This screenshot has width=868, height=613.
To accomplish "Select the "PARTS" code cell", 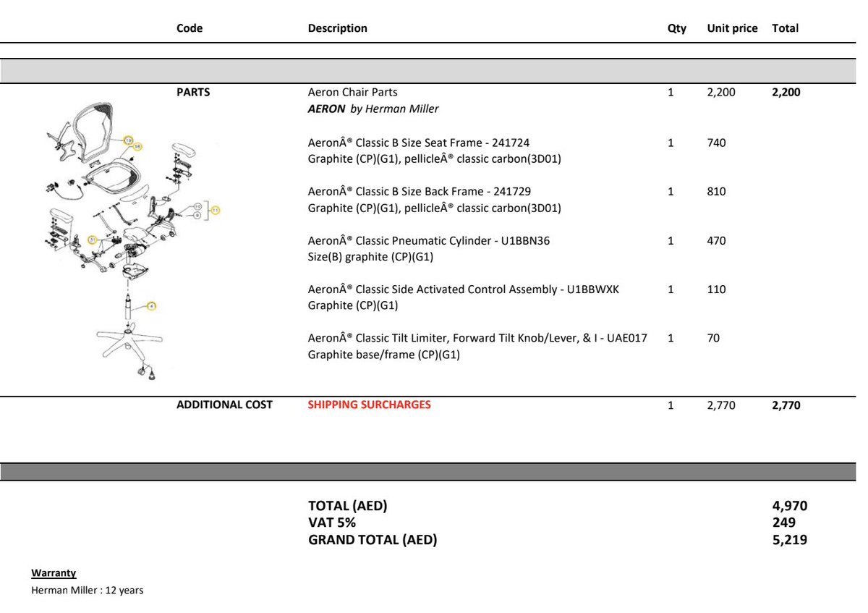I will pyautogui.click(x=193, y=93).
